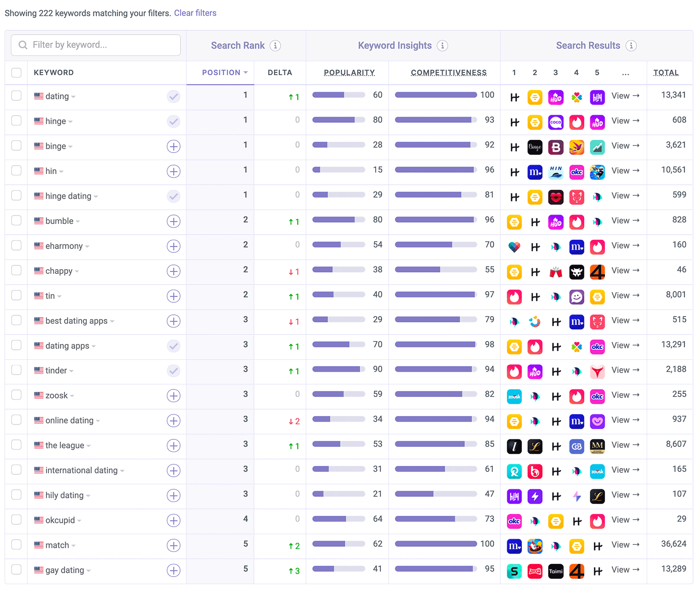Open the Binge app icon in binge row
Viewport: 700px width, 591px height.
coord(535,147)
